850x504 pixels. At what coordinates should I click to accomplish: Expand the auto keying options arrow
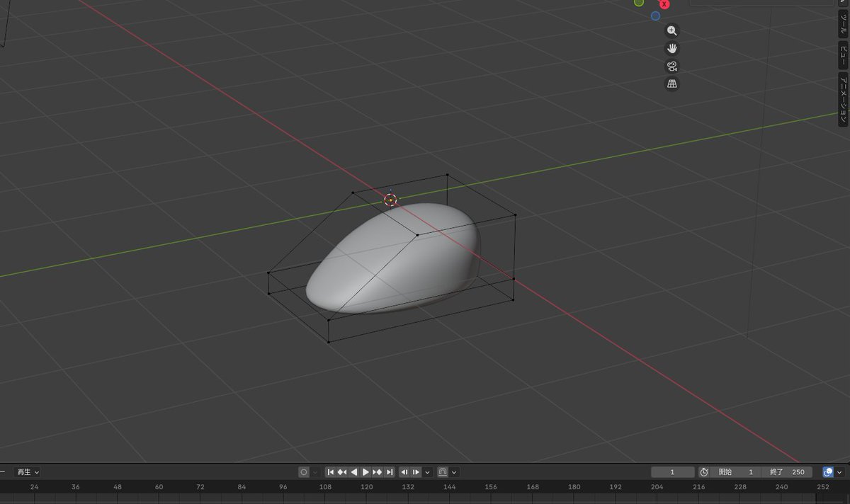coord(315,472)
